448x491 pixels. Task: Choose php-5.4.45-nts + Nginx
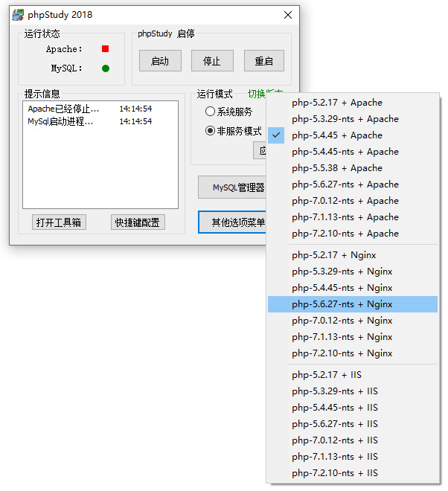(x=353, y=288)
